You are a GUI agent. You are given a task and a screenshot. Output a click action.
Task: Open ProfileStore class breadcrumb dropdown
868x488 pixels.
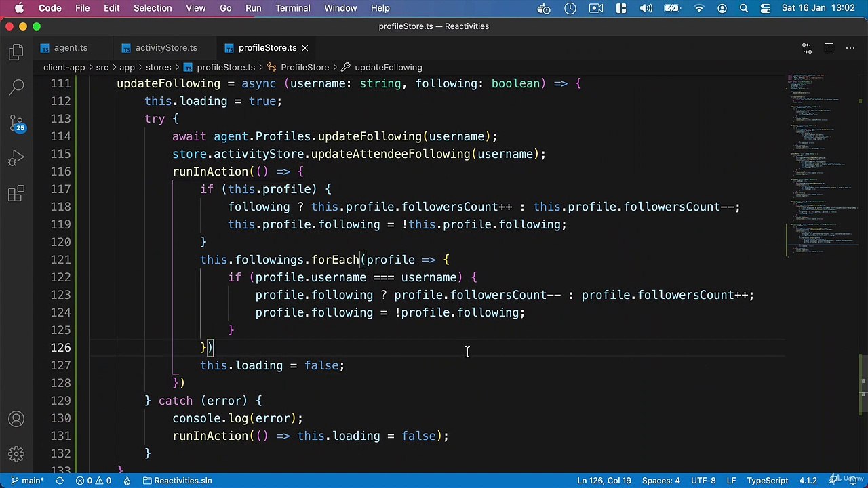298,67
